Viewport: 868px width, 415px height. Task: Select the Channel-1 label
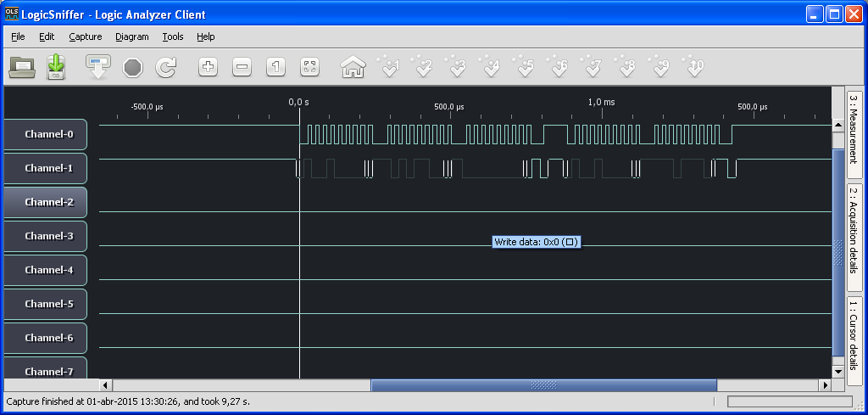46,168
